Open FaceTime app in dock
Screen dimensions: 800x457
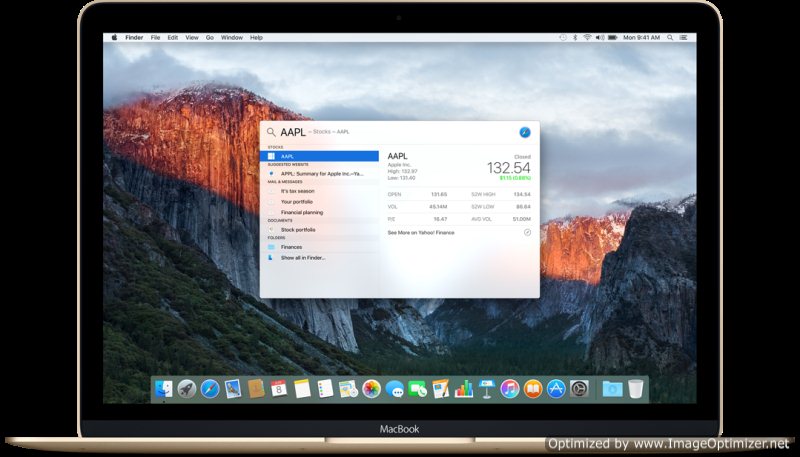[x=417, y=389]
